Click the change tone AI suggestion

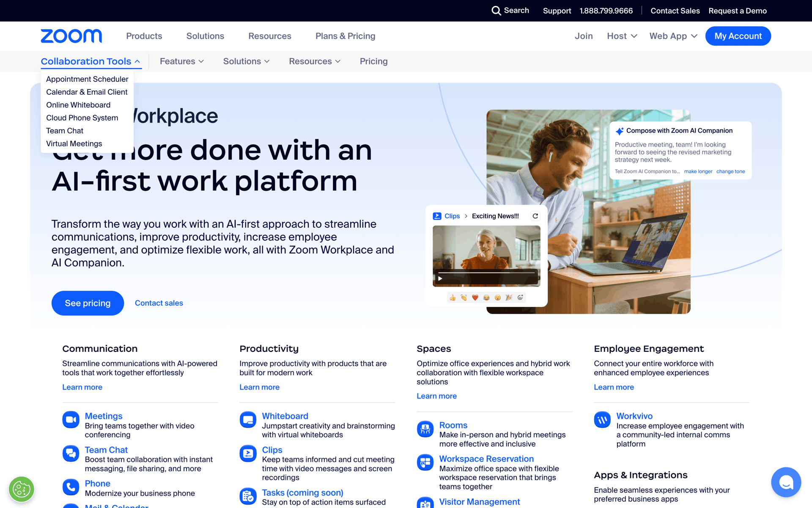[x=730, y=171]
